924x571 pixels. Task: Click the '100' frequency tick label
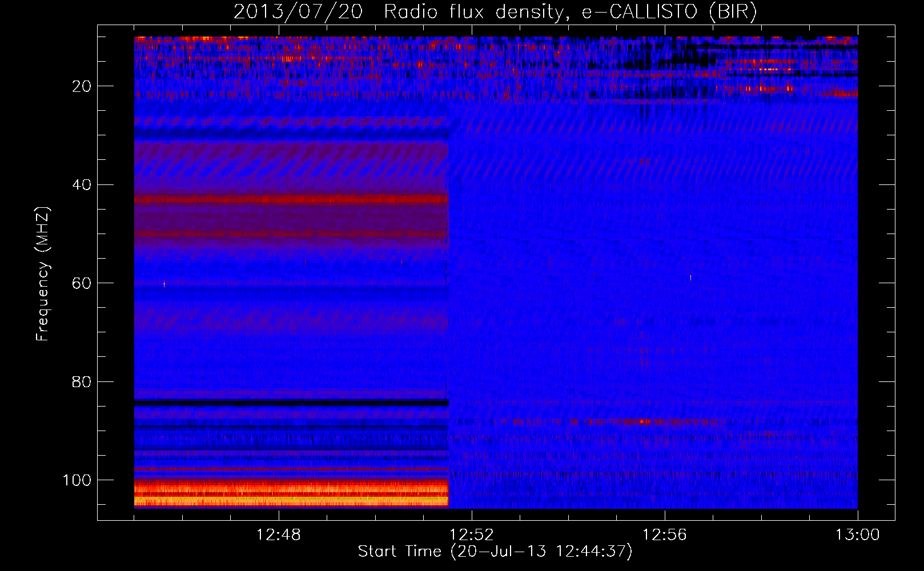[77, 480]
